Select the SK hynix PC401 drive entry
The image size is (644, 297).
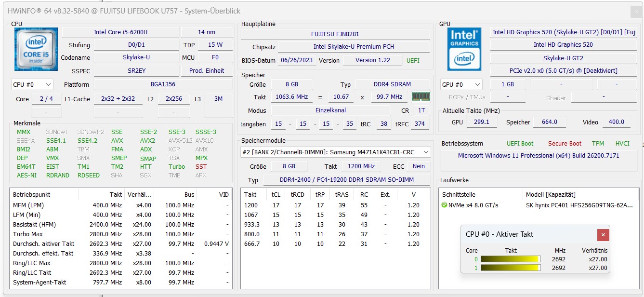tap(579, 205)
